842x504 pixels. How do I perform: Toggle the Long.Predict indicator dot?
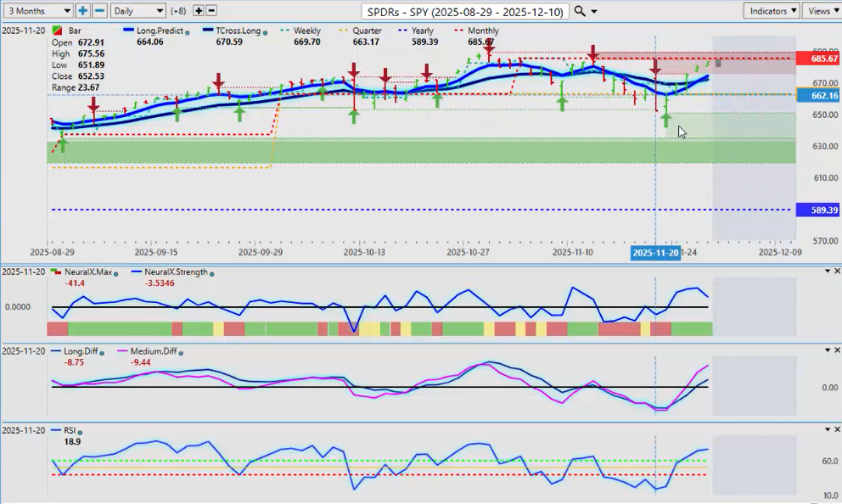coord(186,31)
